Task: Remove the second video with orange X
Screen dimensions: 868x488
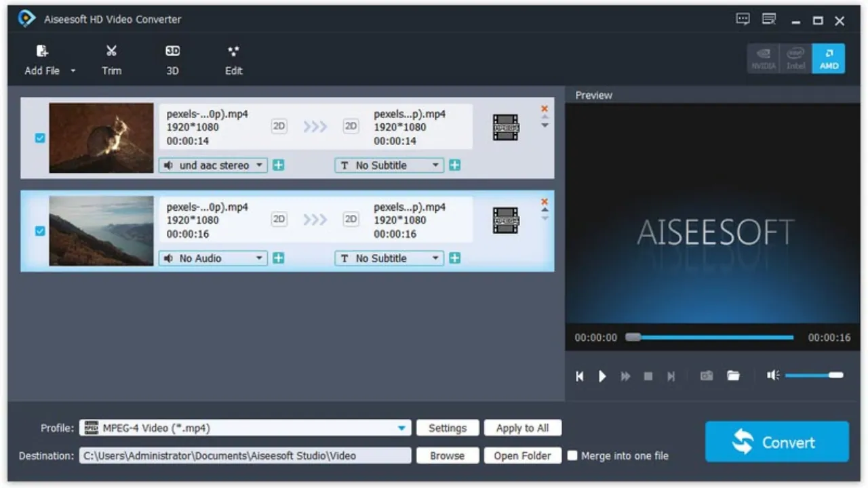Action: coord(545,201)
